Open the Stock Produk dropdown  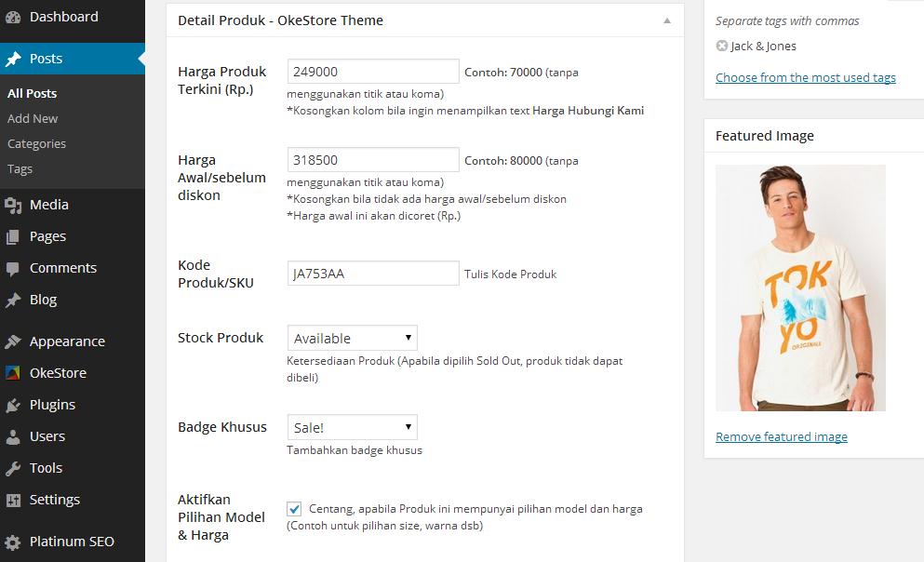click(x=352, y=338)
